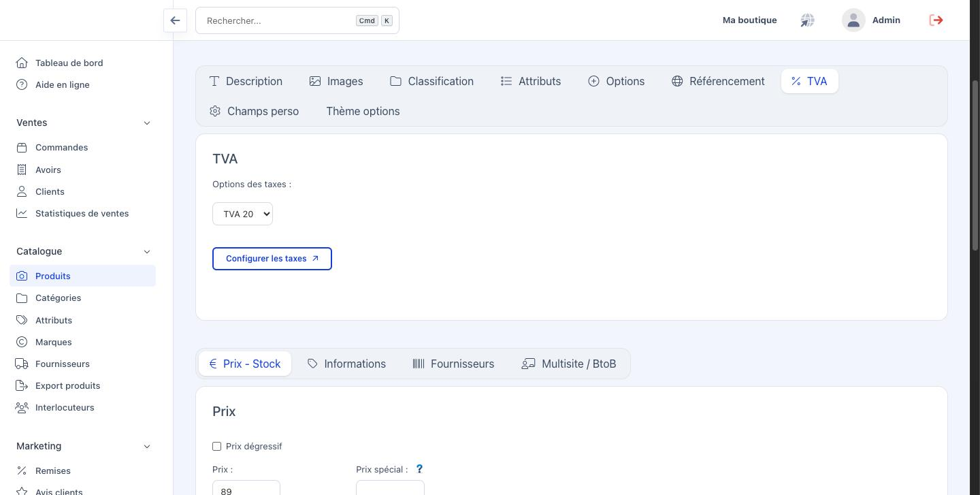
Task: Switch to the Référencement tab
Action: pos(718,81)
